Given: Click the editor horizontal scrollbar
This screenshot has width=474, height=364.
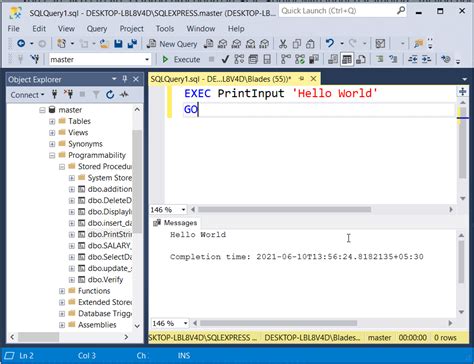Looking at the screenshot, I should (284, 210).
